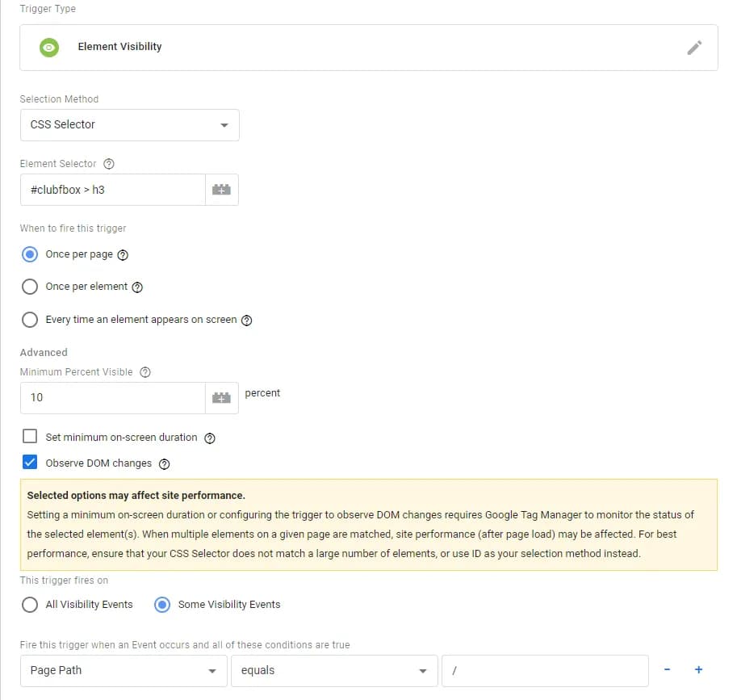The width and height of the screenshot is (737, 700).
Task: Open help icon next to Once per element
Action: tap(137, 287)
